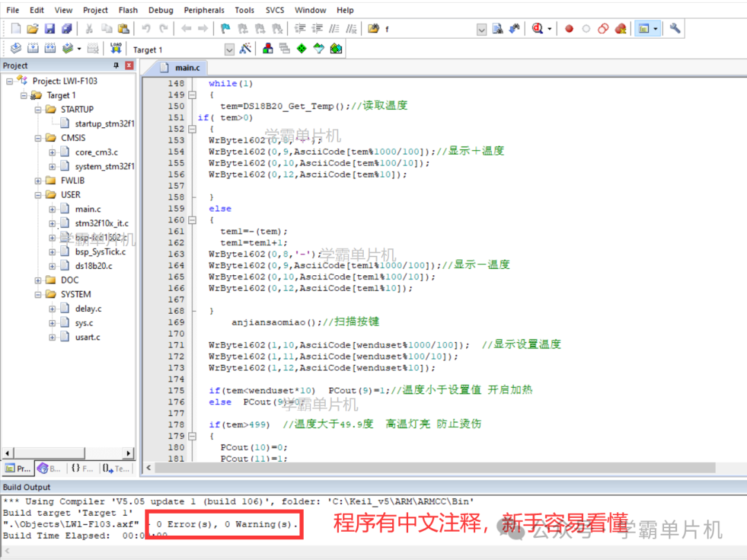Click the Save All icon

[x=66, y=28]
